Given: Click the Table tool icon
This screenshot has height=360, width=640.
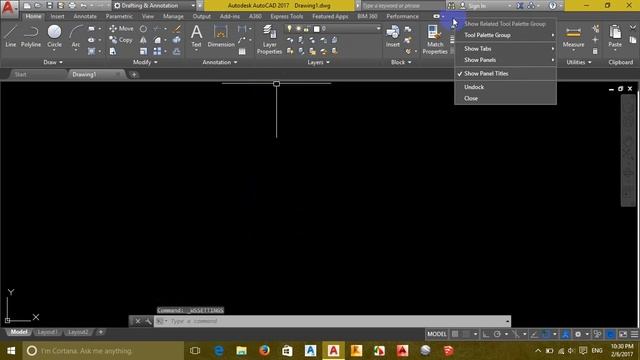Looking at the screenshot, I should 242,51.
